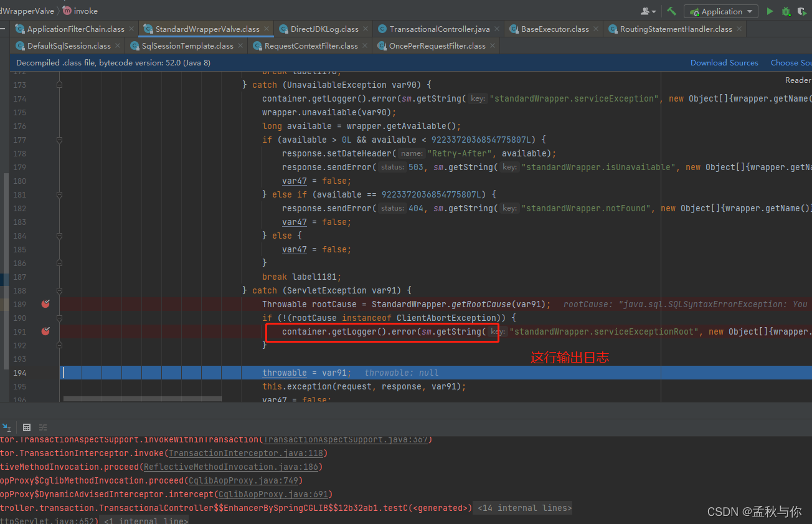812x524 pixels.
Task: Open the Application run configuration dropdown
Action: pos(720,11)
